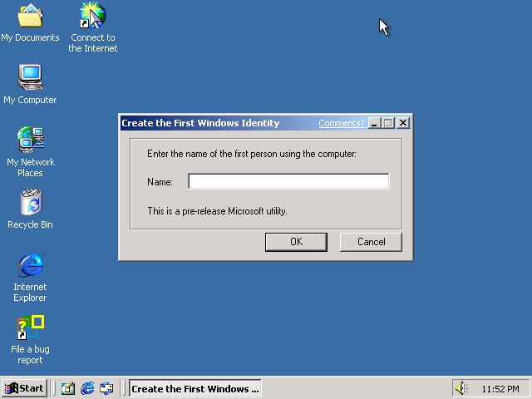Click the disabled maximize button in dialog
The height and width of the screenshot is (399, 532).
point(388,123)
